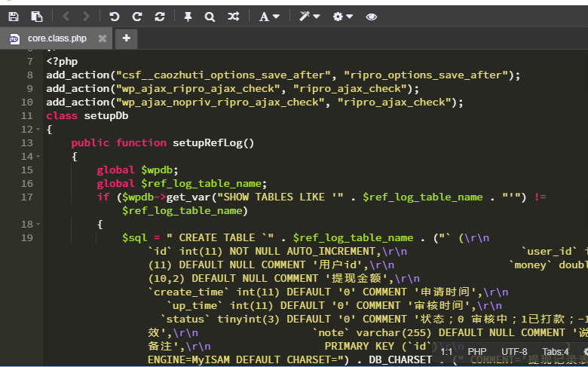
Task: Click the pin icon in the toolbar
Action: [x=188, y=17]
